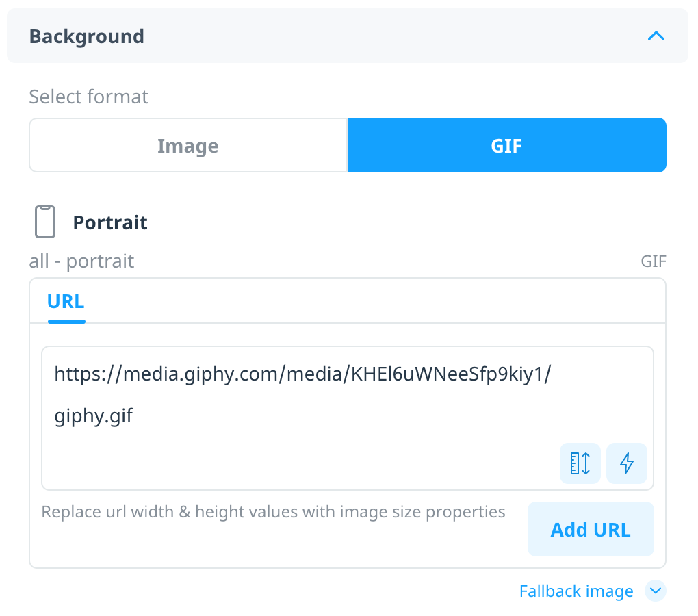Click the GIF type label beside portrait
Viewport: 698px width, 616px height.
coord(653,261)
